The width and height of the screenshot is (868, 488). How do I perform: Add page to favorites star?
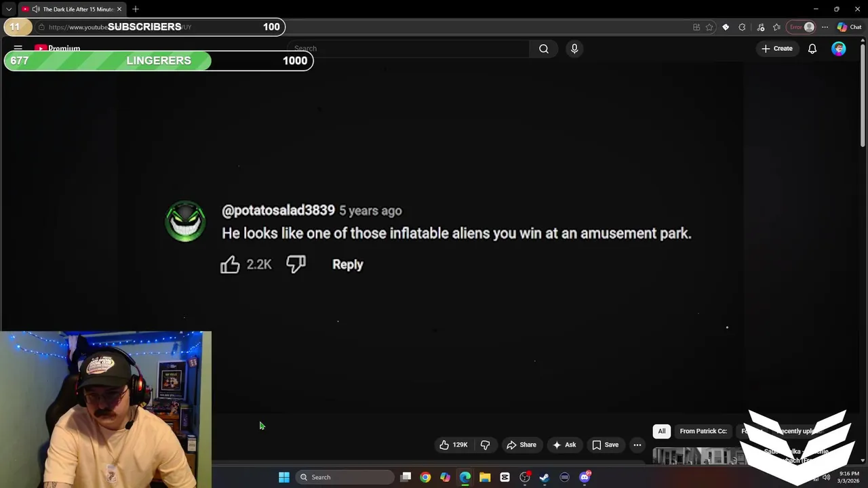[x=709, y=27]
